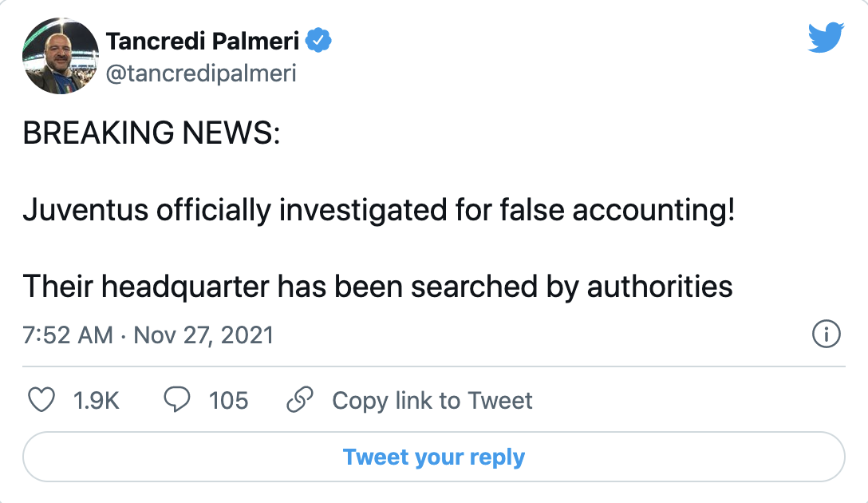Click the 1.9K likes count
The width and height of the screenshot is (868, 503).
point(96,400)
